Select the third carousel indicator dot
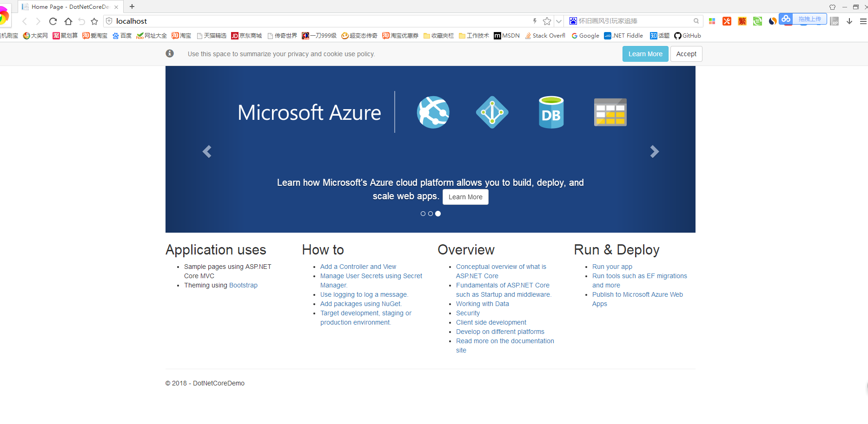This screenshot has height=424, width=868. (x=438, y=214)
